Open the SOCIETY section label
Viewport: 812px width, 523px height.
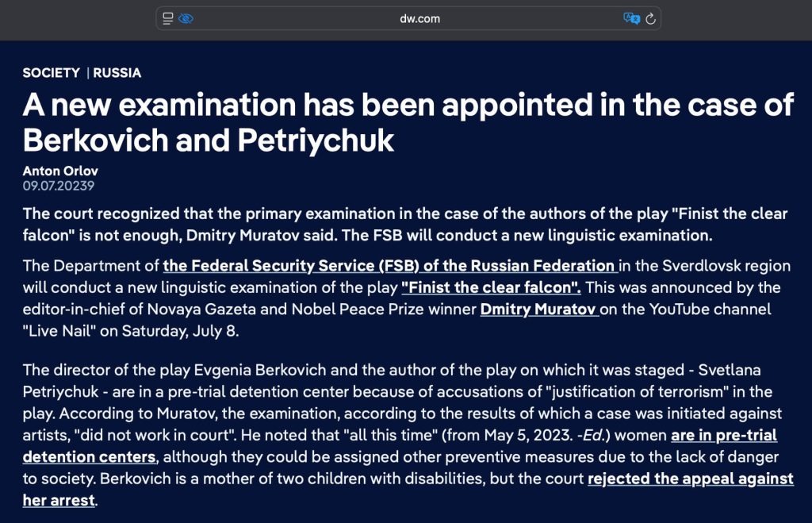[x=52, y=72]
